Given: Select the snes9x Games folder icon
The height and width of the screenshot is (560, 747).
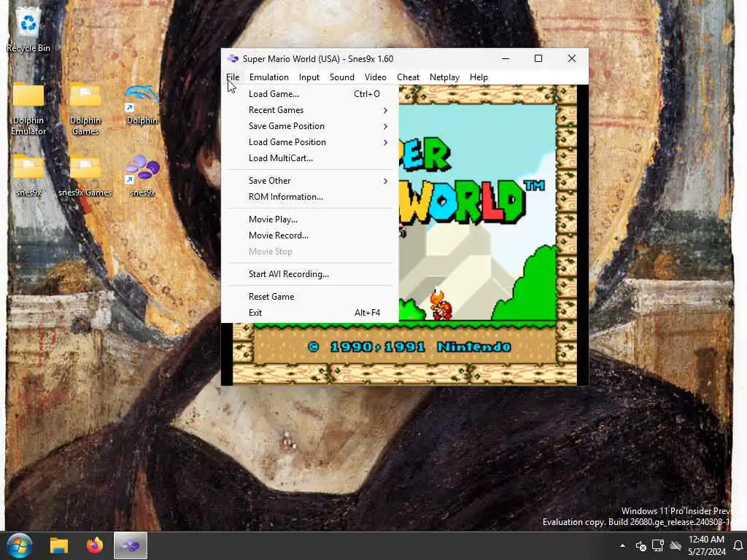Looking at the screenshot, I should click(x=85, y=175).
